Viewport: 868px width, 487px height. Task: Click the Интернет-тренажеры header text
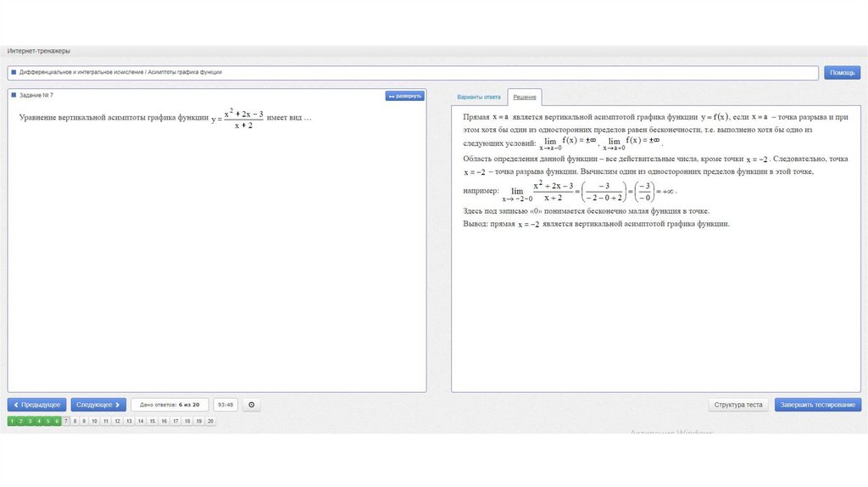[39, 51]
